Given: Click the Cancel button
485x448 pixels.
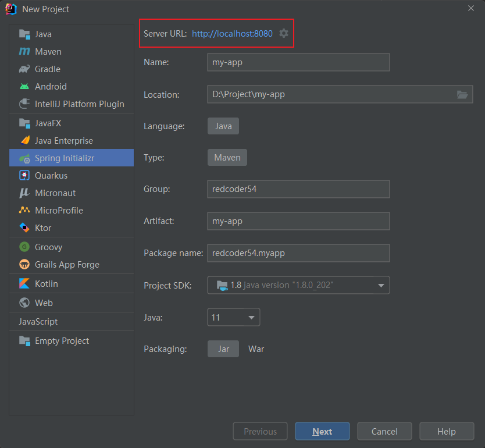Looking at the screenshot, I should point(384,431).
